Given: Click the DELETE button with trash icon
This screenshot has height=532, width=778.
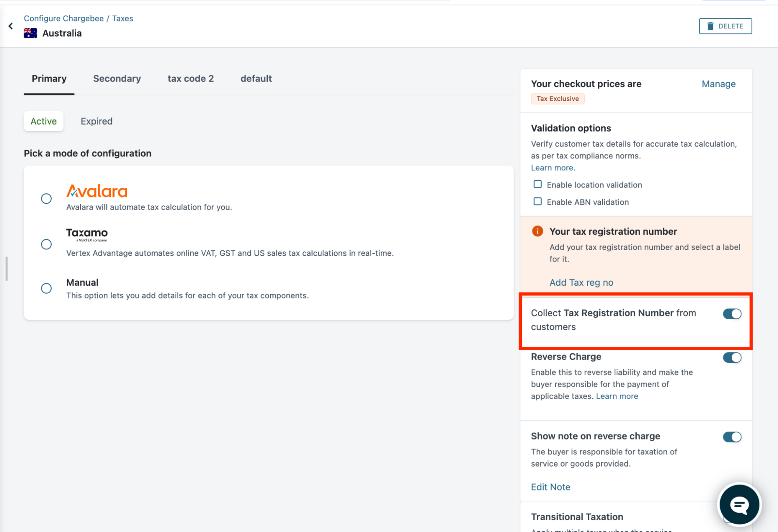Looking at the screenshot, I should pyautogui.click(x=725, y=26).
